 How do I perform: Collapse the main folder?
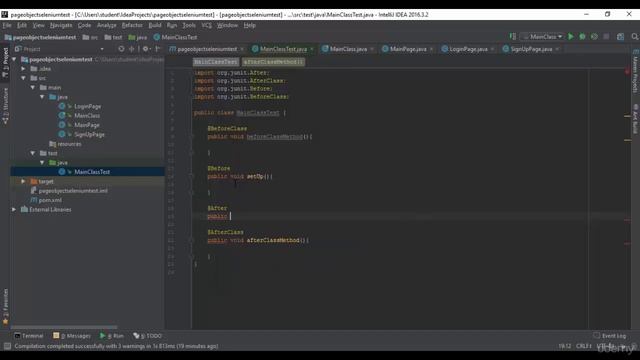click(33, 87)
